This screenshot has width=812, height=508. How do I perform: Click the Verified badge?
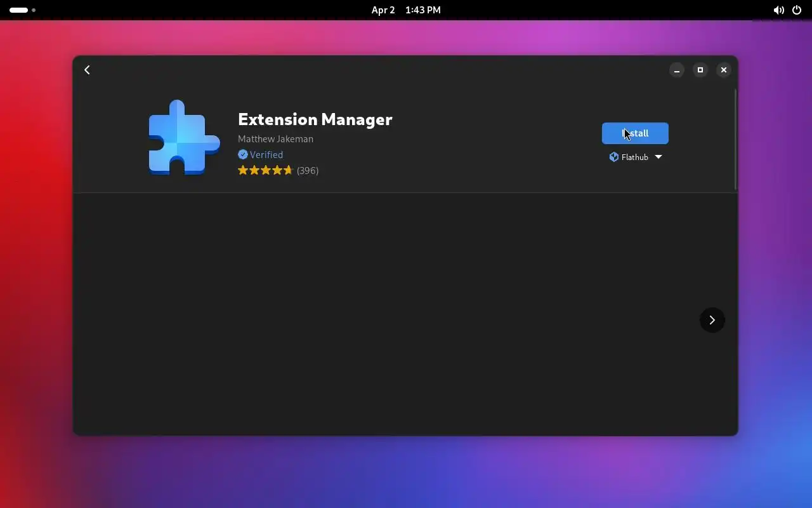261,154
